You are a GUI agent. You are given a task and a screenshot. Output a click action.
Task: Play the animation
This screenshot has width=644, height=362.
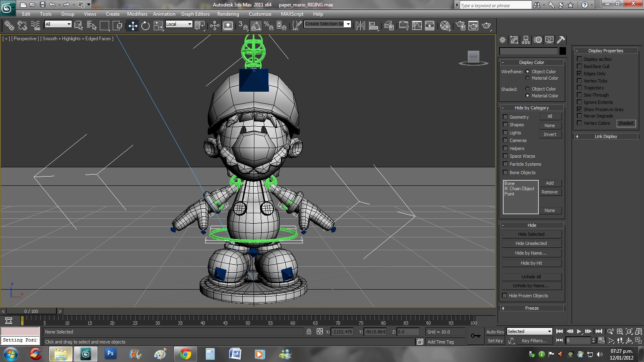[x=579, y=331]
